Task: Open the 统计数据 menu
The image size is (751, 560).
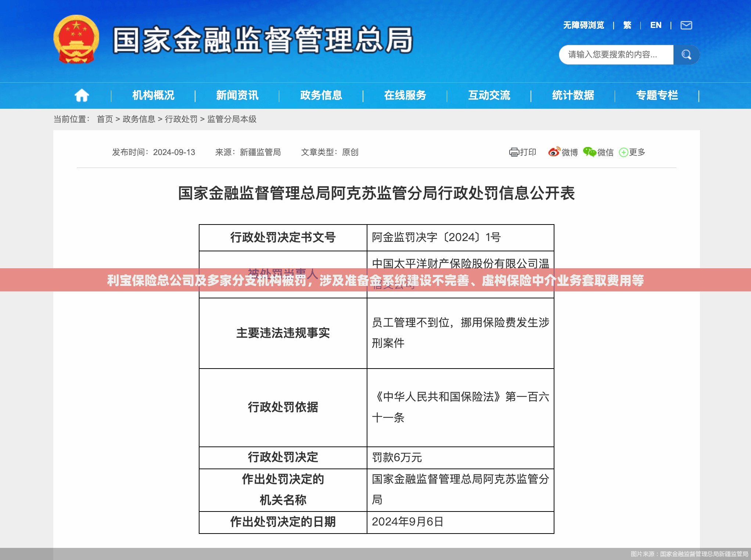Action: tap(573, 95)
